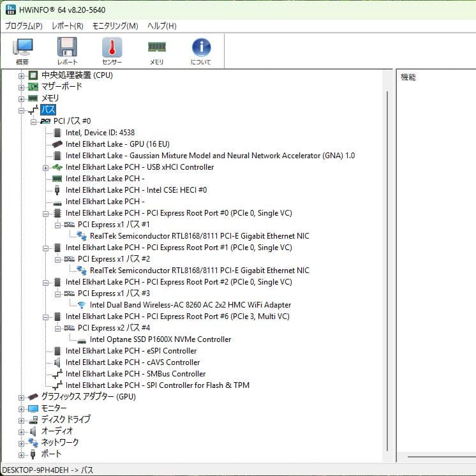Click the speaker icon beside cAVS Controller
The height and width of the screenshot is (476, 476).
tap(57, 362)
